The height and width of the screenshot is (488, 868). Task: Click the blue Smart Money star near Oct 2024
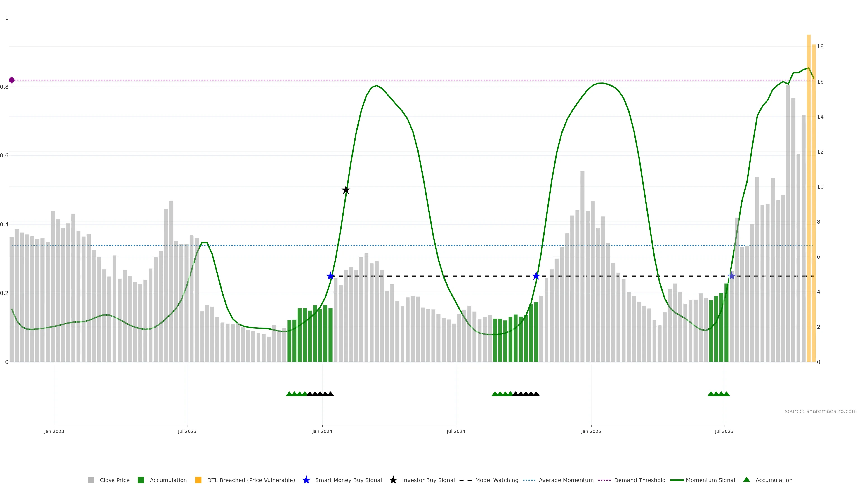coord(536,276)
